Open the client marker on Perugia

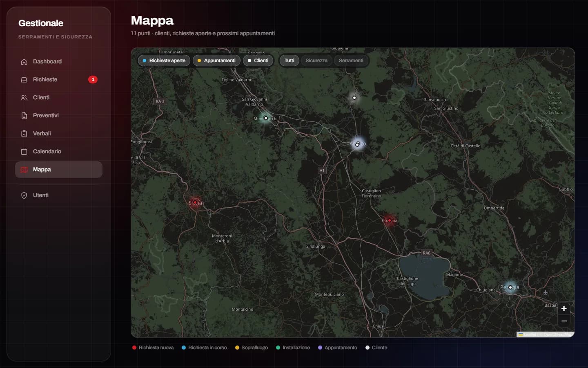coord(510,287)
